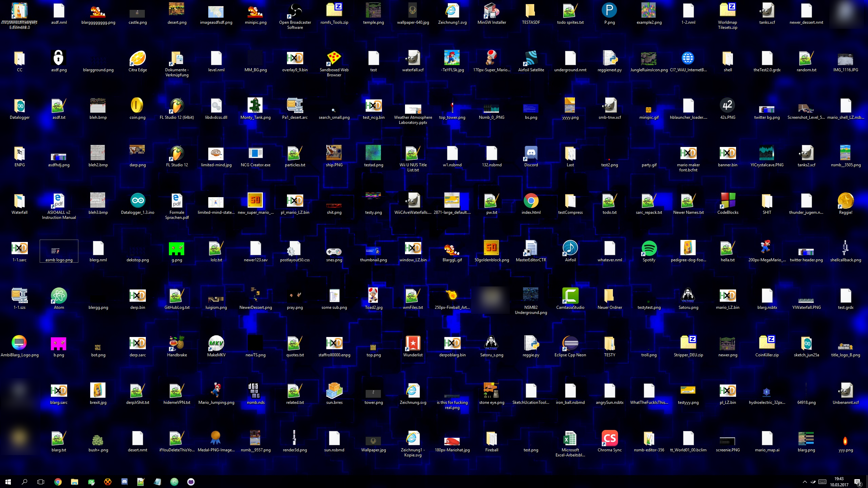Click the taskbar search magnifier

coord(24,482)
